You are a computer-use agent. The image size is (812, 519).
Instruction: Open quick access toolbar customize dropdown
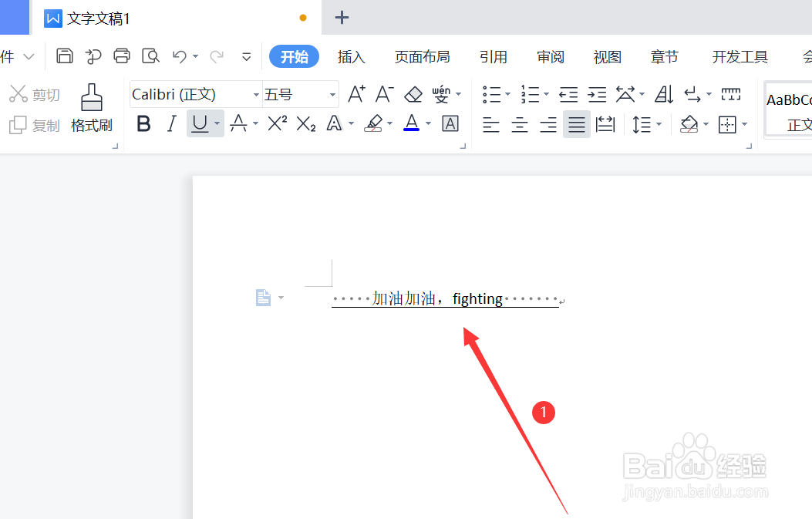pyautogui.click(x=247, y=56)
